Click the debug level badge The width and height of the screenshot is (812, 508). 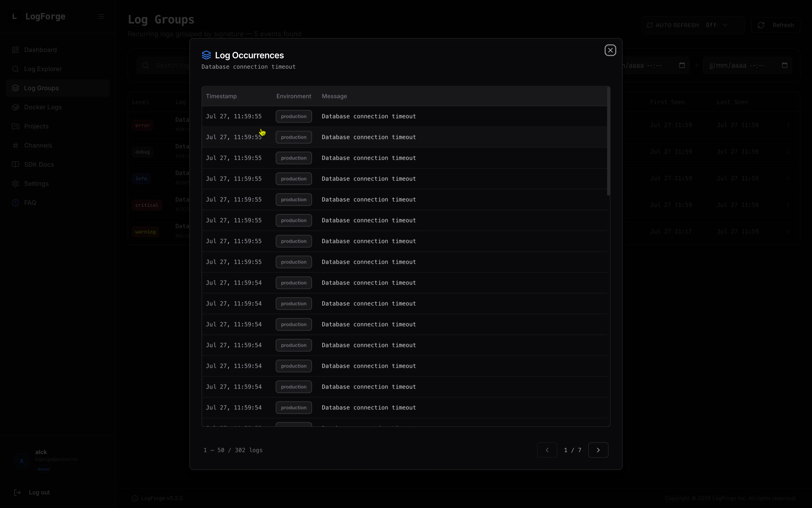143,152
